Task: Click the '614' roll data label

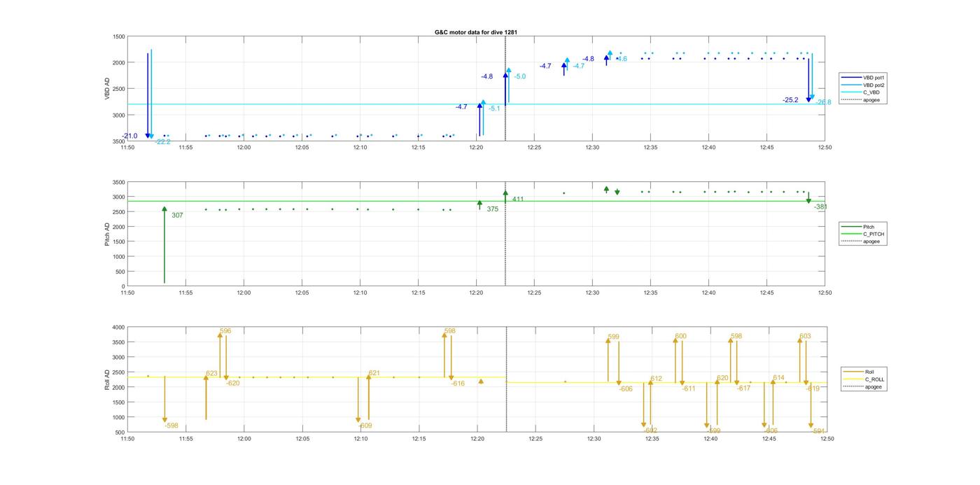Action: pos(778,378)
